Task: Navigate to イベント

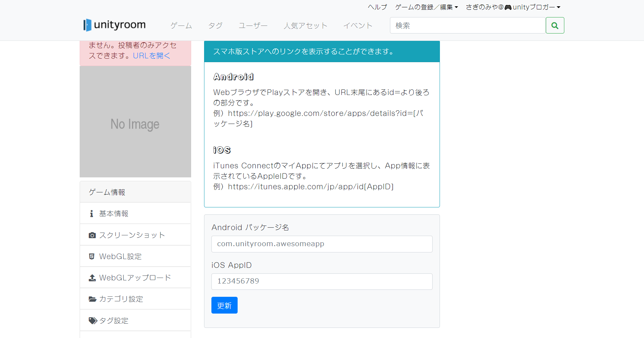Action: point(358,25)
